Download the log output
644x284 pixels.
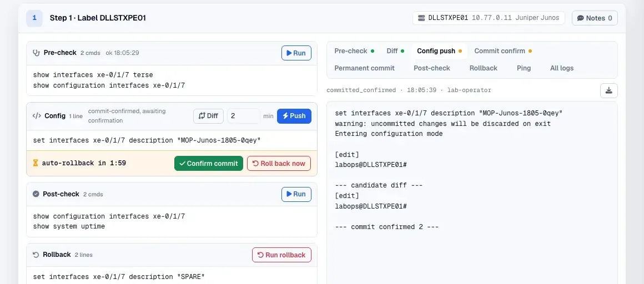tap(608, 91)
